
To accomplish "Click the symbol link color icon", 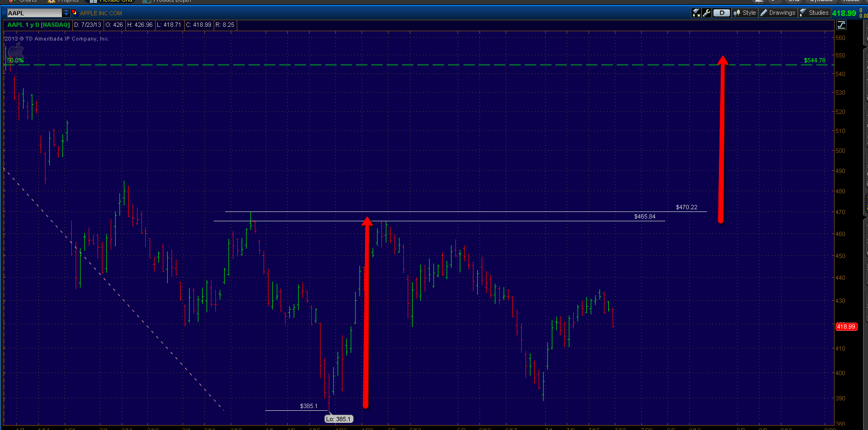I will click(75, 13).
